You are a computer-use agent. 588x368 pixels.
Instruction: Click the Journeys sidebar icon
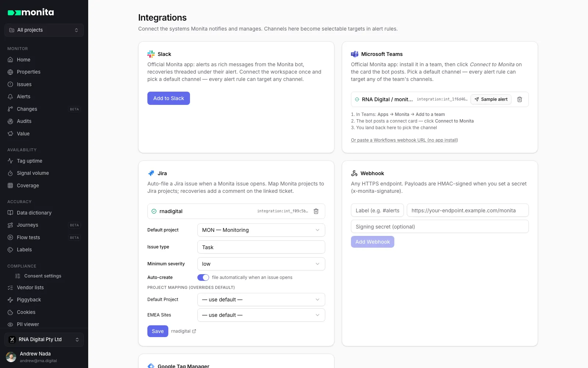coord(10,225)
